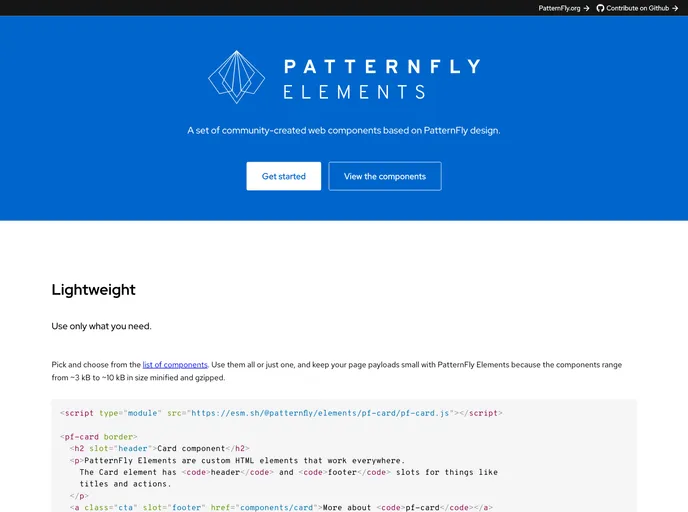This screenshot has width=688, height=512.
Task: Click arrow icon after Contribute on Github
Action: tap(675, 8)
